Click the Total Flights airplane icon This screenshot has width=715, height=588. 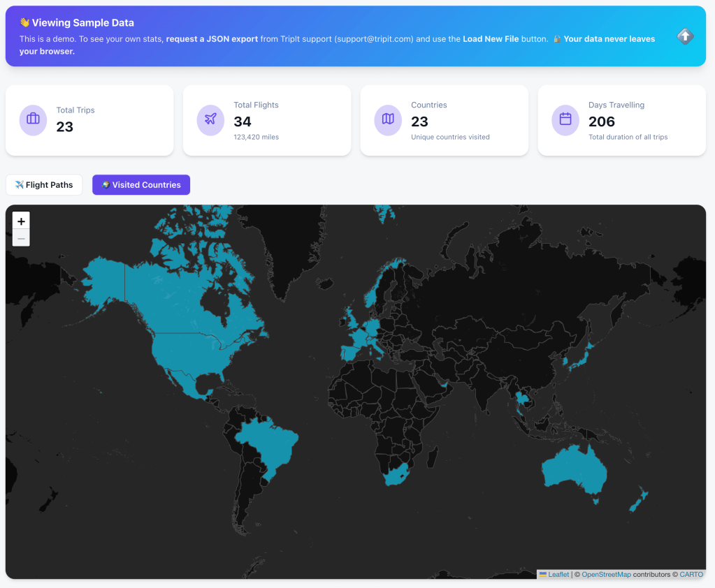[x=210, y=120]
